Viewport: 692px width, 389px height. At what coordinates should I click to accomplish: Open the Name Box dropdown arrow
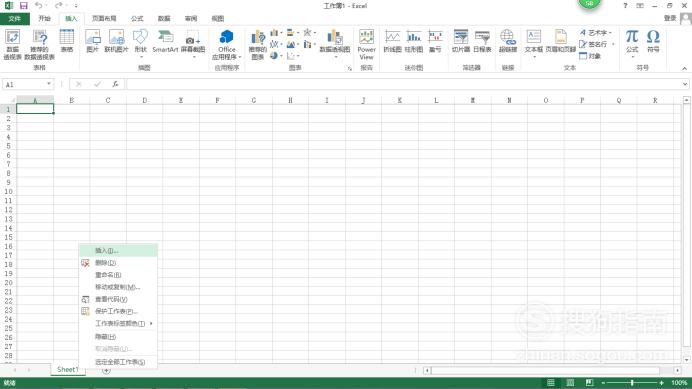[49, 84]
